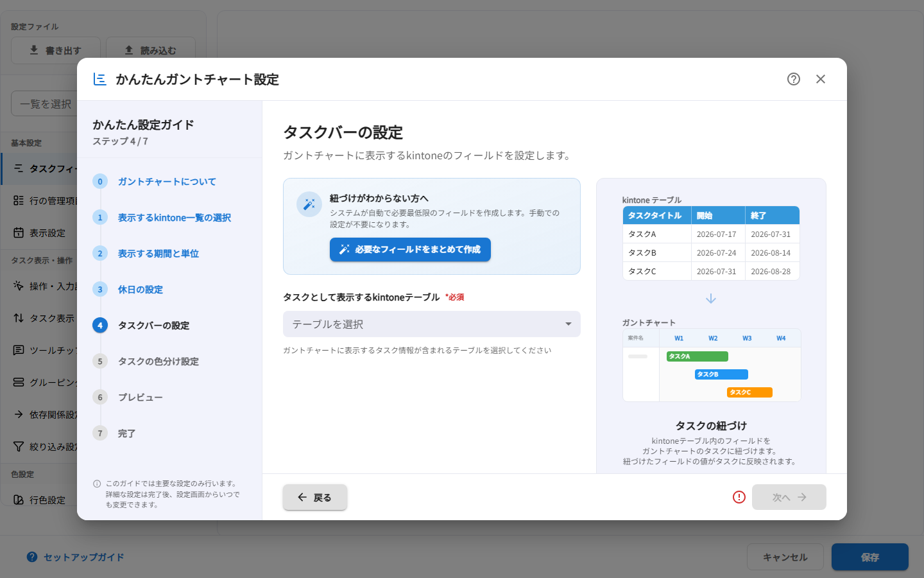The image size is (924, 578).
Task: Go to step ガントチャートについて
Action: click(x=167, y=182)
